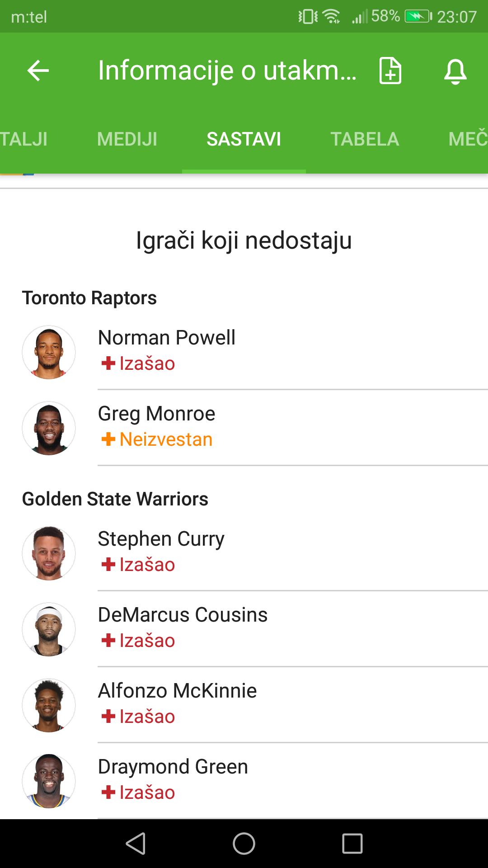Tap the back arrow icon
Screen dimensions: 488x868
tap(38, 71)
